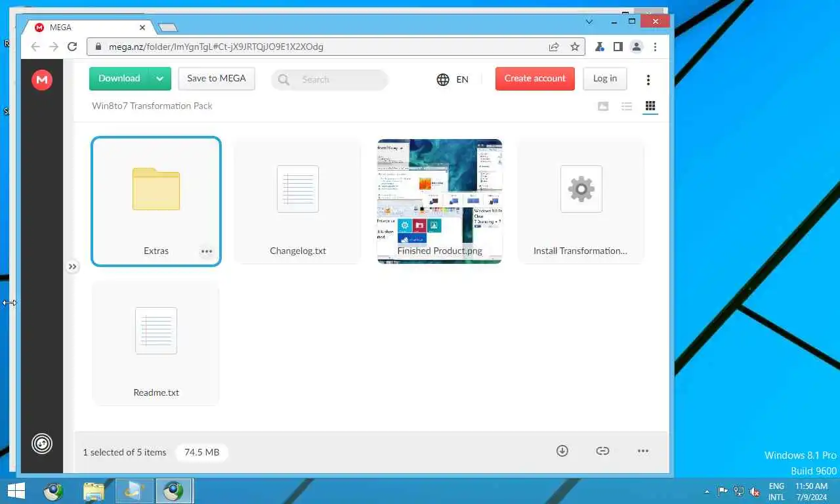Focus the Search field
840x504 pixels.
tap(330, 79)
